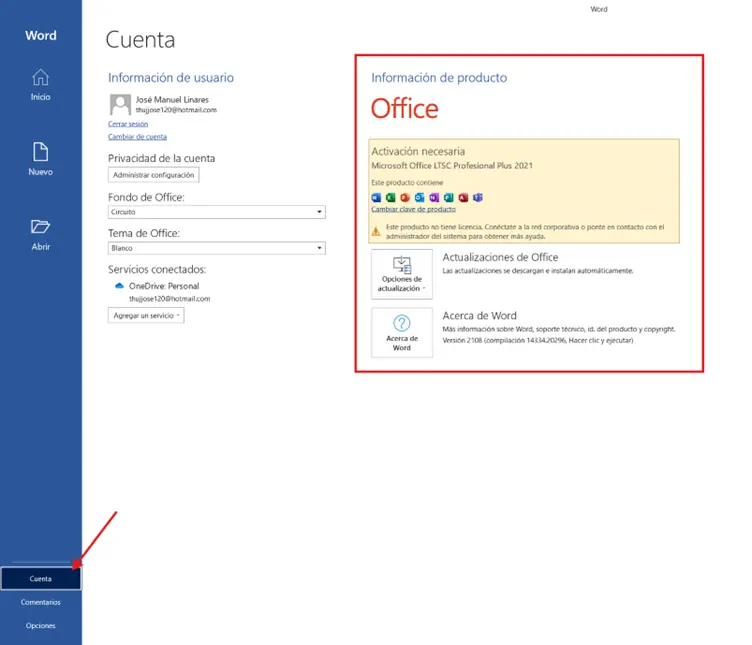Click the José Manuel Linares name
The image size is (752, 645).
pos(172,100)
